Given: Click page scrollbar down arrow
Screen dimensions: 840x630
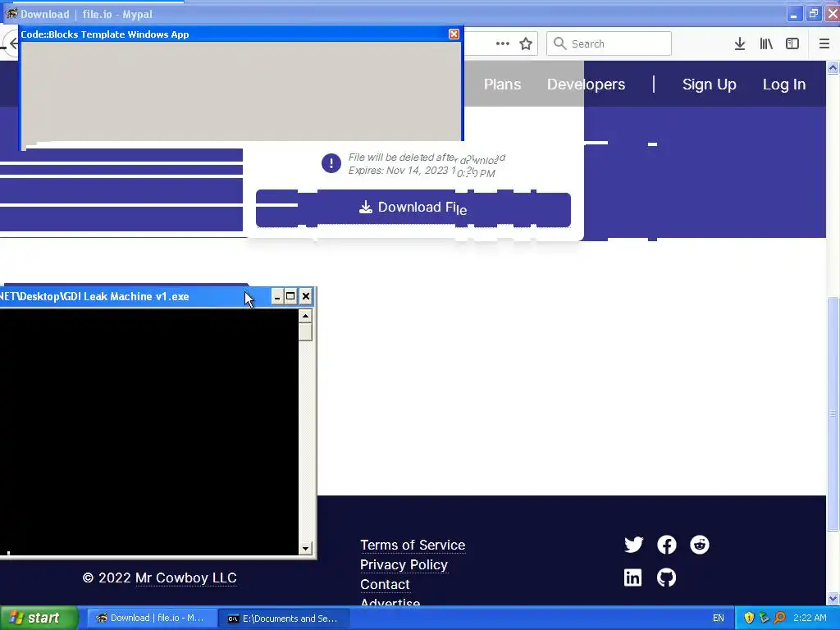Looking at the screenshot, I should click(x=833, y=598).
